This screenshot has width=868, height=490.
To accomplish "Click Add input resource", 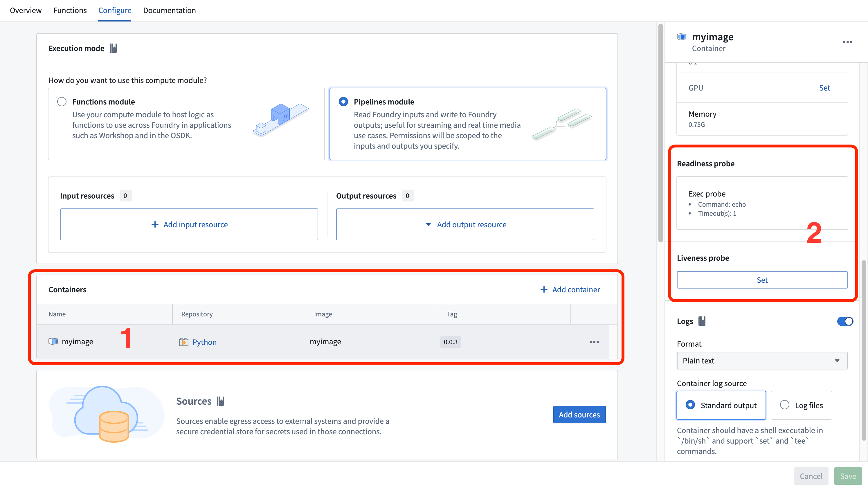I will [x=189, y=224].
